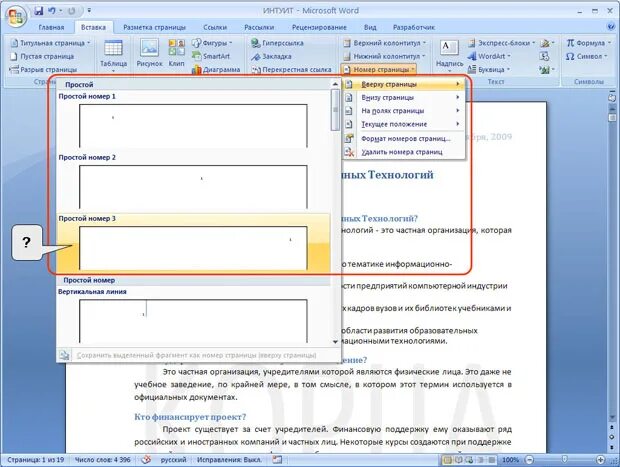Insert signature line icon
The image size is (620, 467).
tap(547, 43)
